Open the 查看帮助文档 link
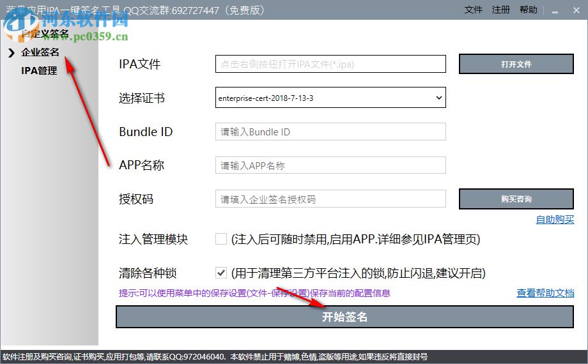 pyautogui.click(x=545, y=292)
